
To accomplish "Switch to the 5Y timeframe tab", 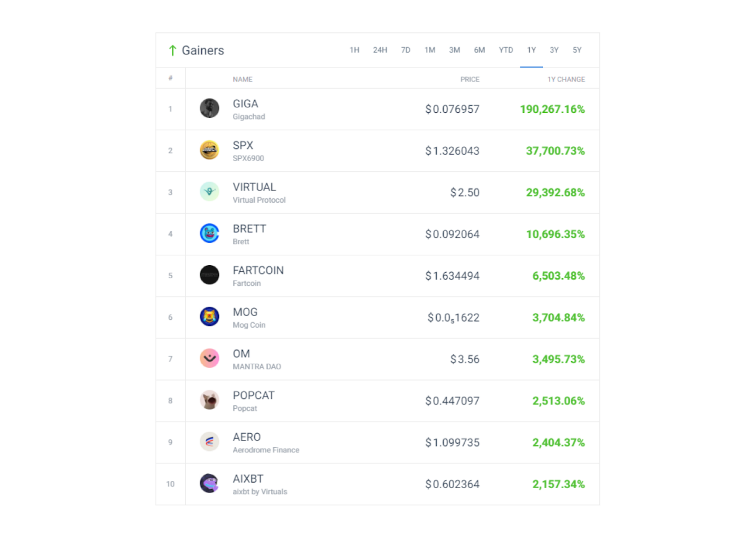I will click(x=577, y=50).
